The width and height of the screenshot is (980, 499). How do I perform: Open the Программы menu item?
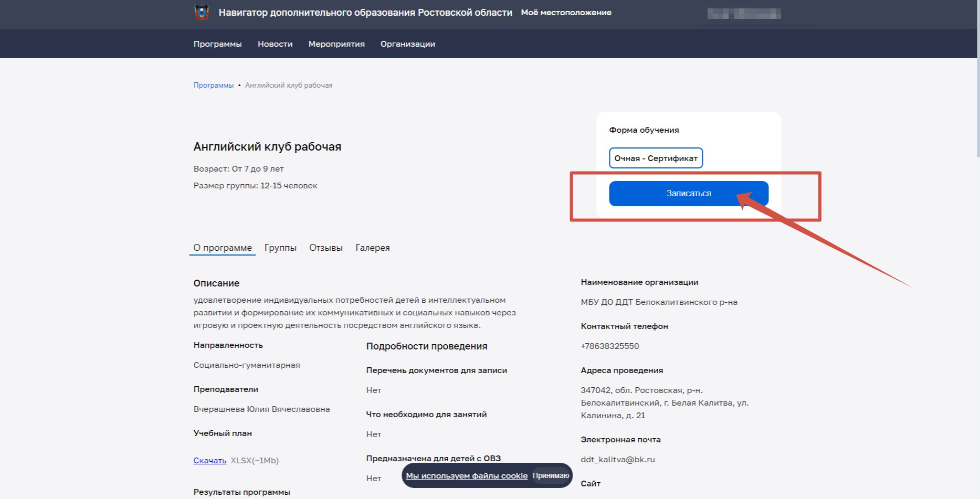click(217, 44)
